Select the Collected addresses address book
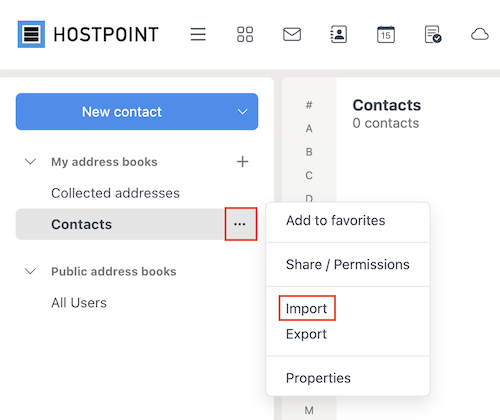Viewport: 500px width, 420px height. click(x=115, y=193)
